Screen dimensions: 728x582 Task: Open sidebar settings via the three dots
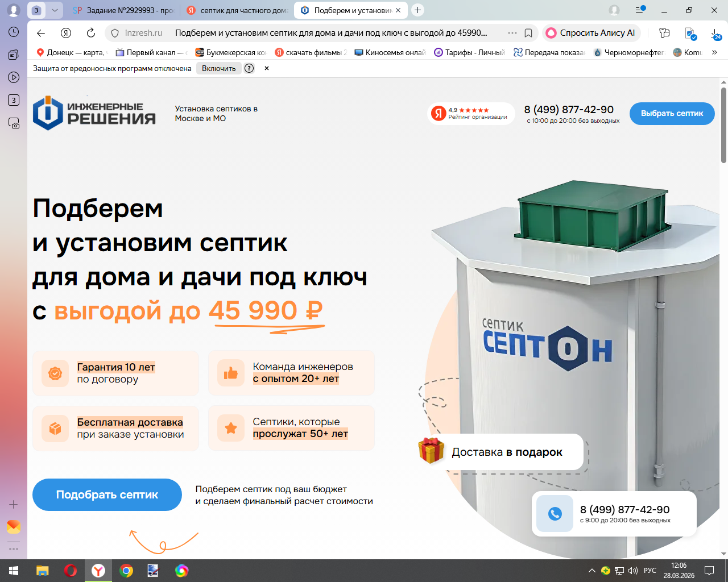click(14, 549)
